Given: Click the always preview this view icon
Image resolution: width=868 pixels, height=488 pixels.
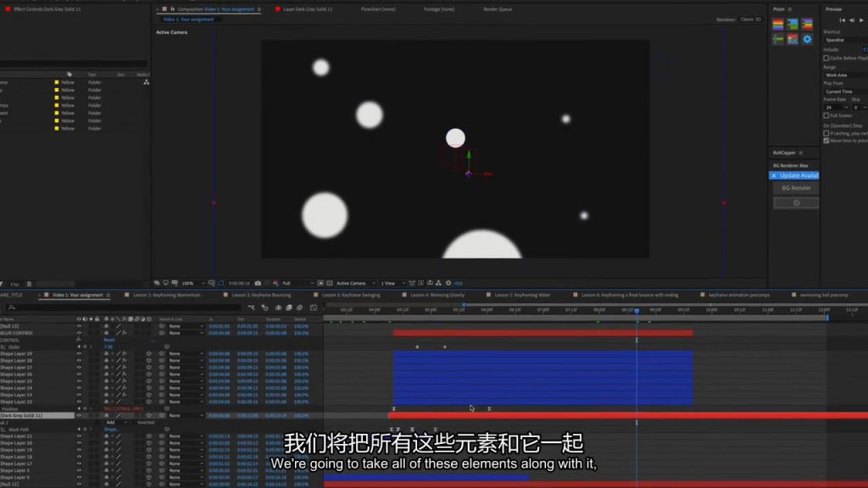Looking at the screenshot, I should (x=157, y=283).
